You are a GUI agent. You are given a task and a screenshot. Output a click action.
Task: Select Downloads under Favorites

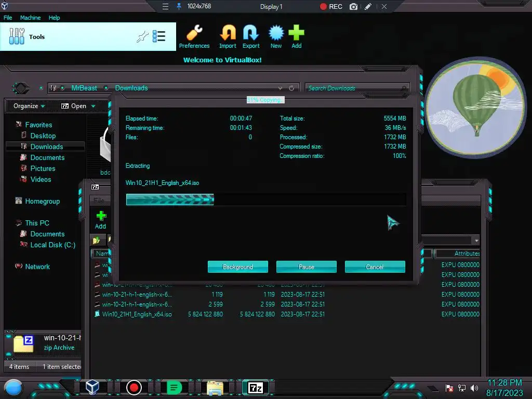[46, 147]
